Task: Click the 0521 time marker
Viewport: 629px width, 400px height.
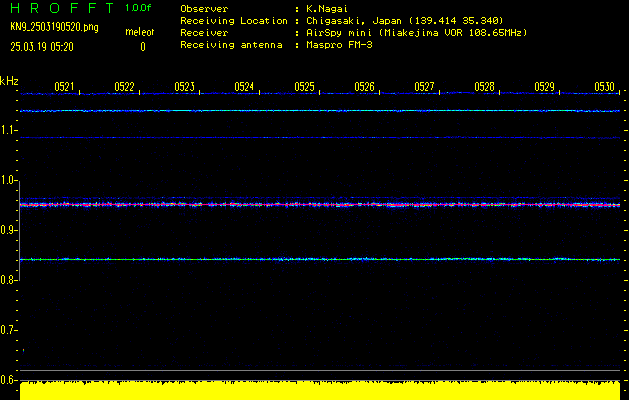Action: click(x=64, y=87)
